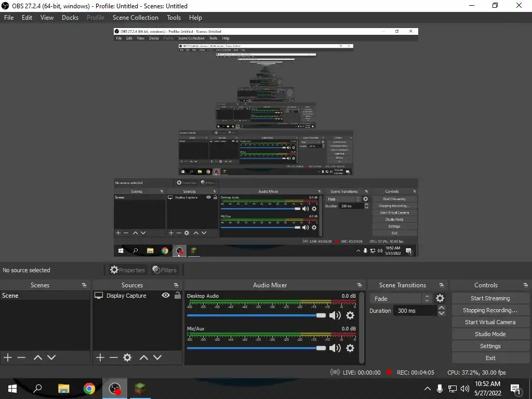The width and height of the screenshot is (532, 399).
Task: Click the Properties gear button
Action: click(x=128, y=270)
